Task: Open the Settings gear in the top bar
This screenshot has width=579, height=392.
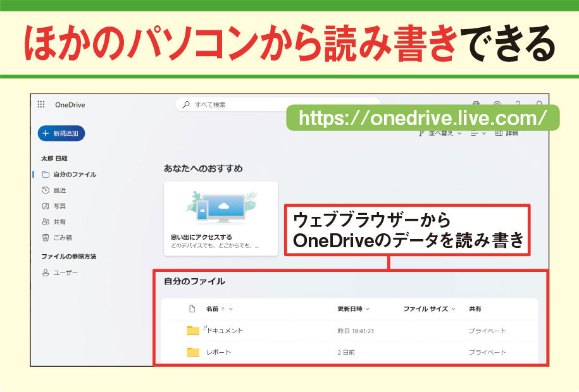Action: (497, 102)
